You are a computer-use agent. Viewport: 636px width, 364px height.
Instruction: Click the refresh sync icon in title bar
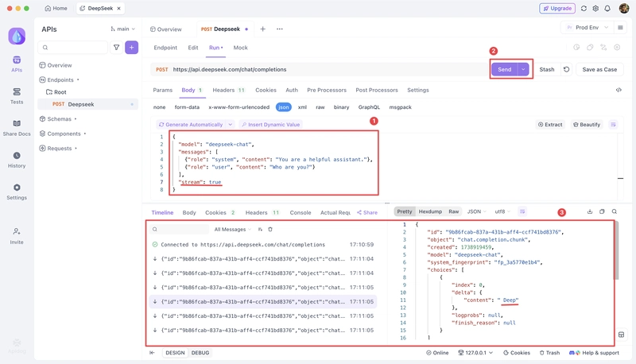coord(584,8)
